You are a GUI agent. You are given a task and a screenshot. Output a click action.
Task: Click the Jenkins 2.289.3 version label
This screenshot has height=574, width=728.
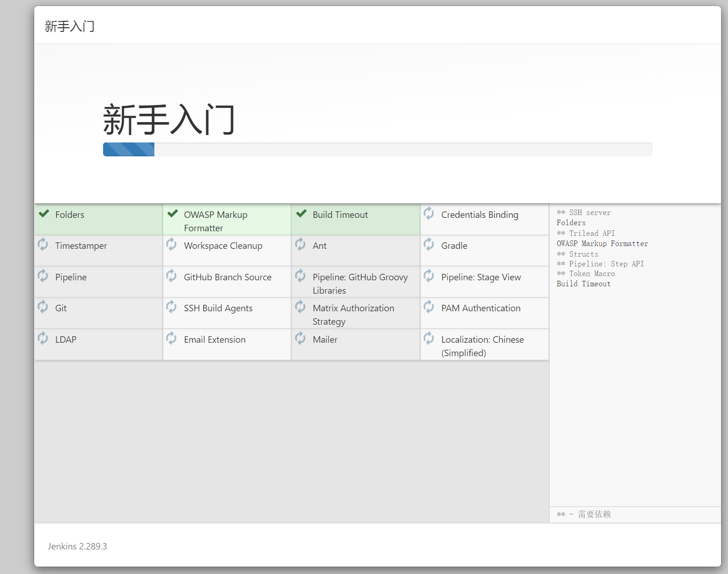tap(77, 546)
